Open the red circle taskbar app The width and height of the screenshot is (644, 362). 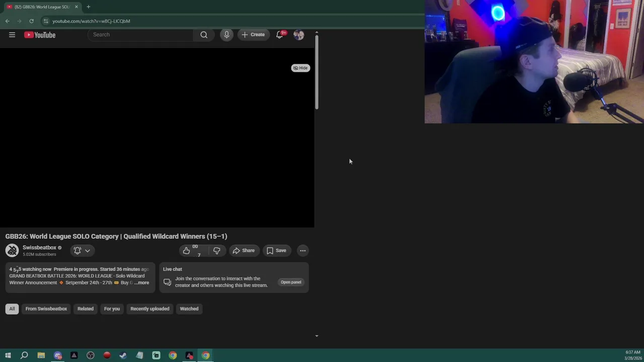[x=107, y=355]
